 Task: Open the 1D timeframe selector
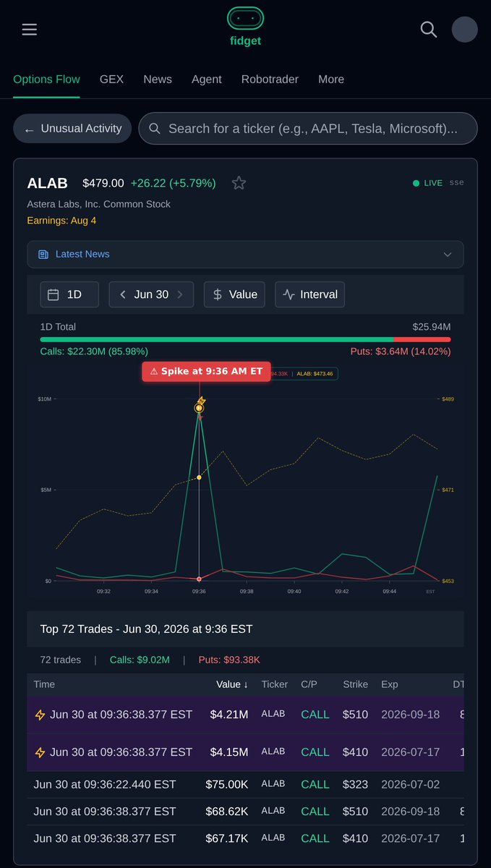click(69, 294)
